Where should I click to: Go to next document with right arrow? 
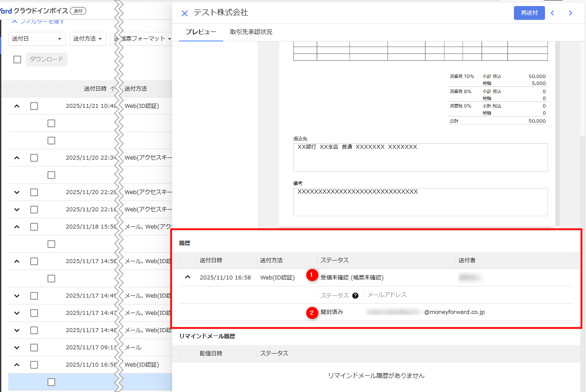click(x=570, y=13)
